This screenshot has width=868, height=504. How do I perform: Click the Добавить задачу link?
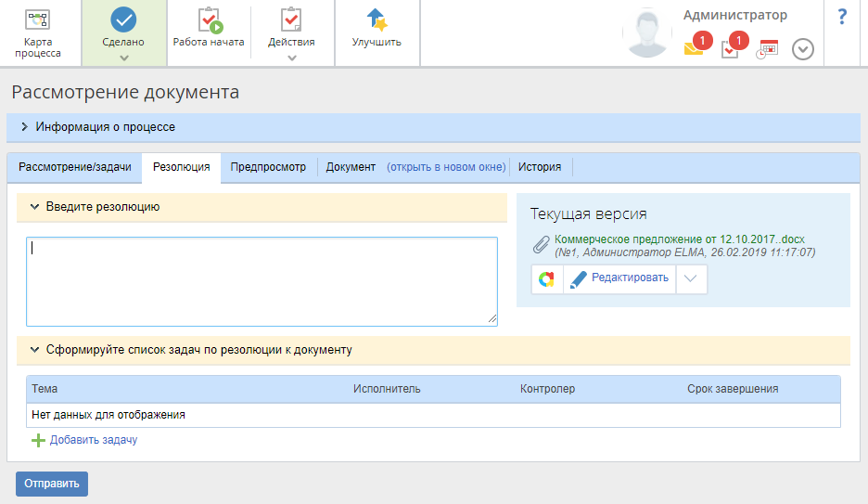pyautogui.click(x=93, y=440)
